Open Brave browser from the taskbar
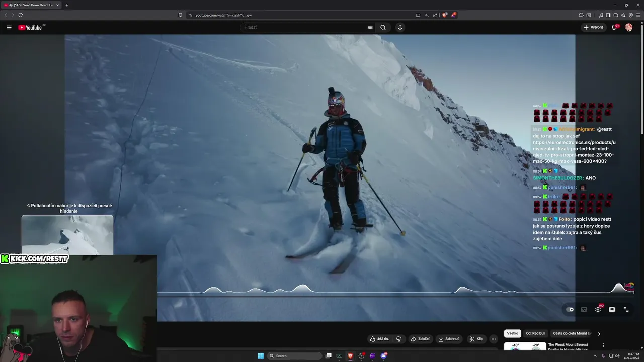The image size is (644, 362). (x=350, y=356)
